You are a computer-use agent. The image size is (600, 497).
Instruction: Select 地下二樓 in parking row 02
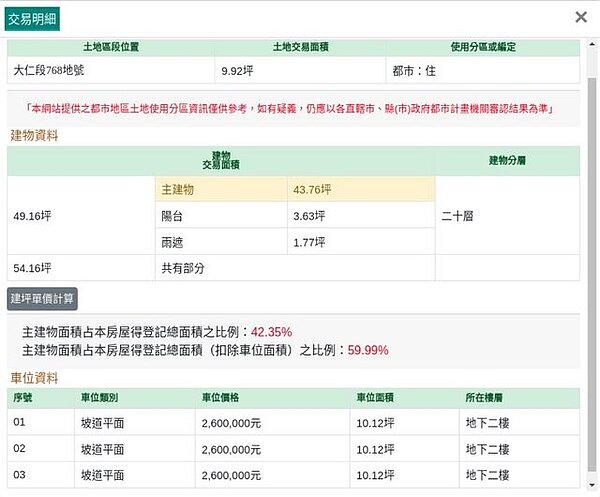point(520,448)
